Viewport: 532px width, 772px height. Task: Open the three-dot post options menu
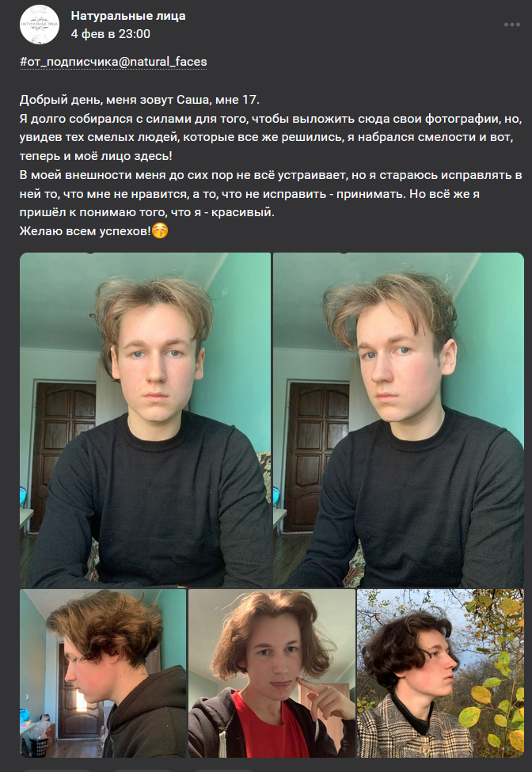coord(512,25)
